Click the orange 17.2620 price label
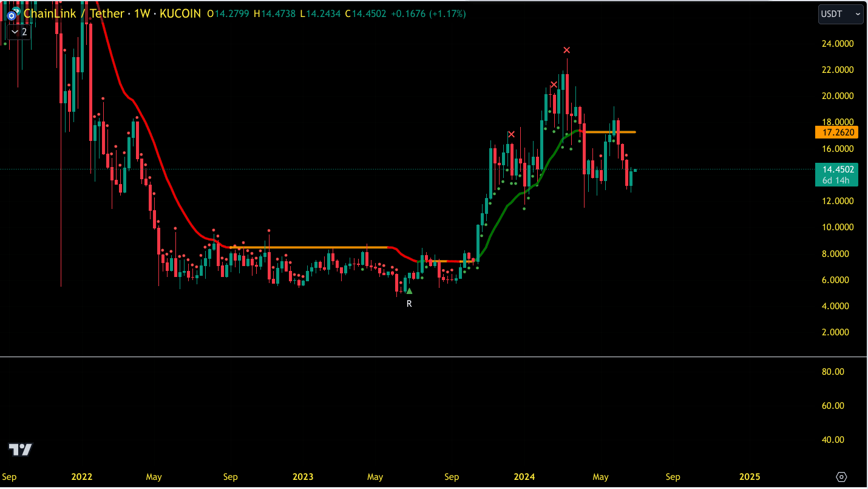This screenshot has height=489, width=868. 837,132
